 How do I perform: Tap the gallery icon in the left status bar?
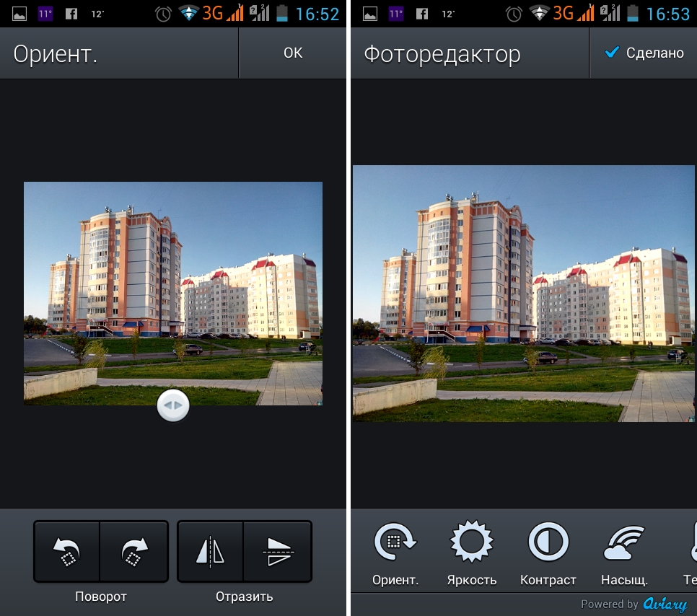(x=19, y=14)
